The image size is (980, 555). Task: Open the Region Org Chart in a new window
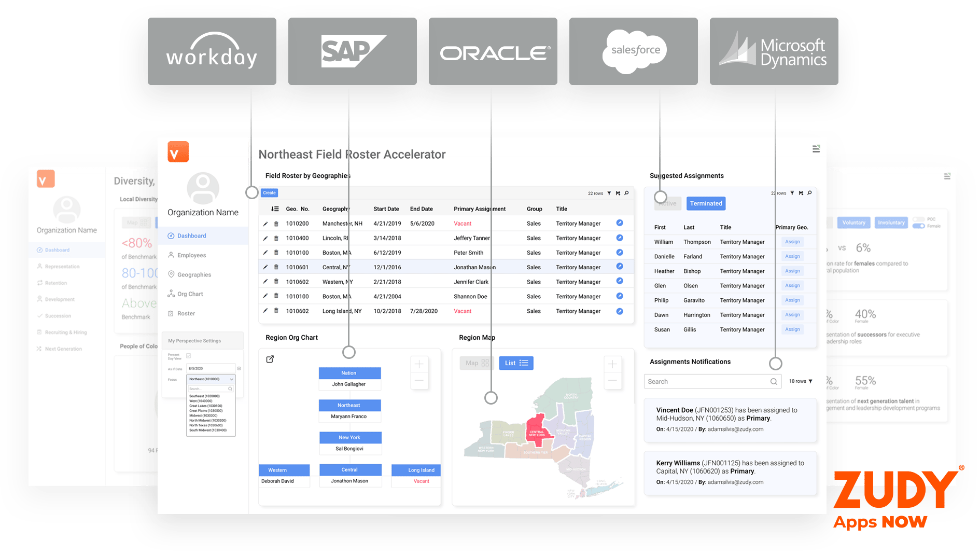(x=270, y=359)
